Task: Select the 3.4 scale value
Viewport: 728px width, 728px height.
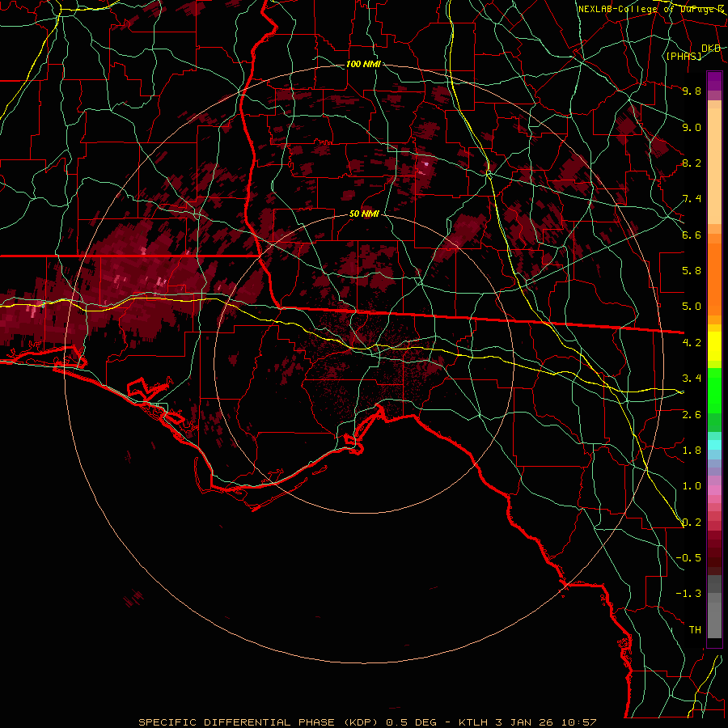Action: tap(692, 379)
